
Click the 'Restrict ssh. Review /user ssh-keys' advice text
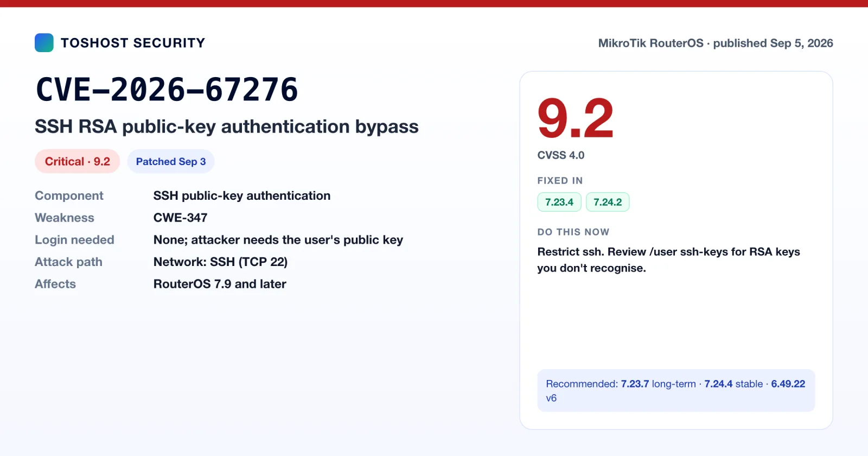(669, 260)
